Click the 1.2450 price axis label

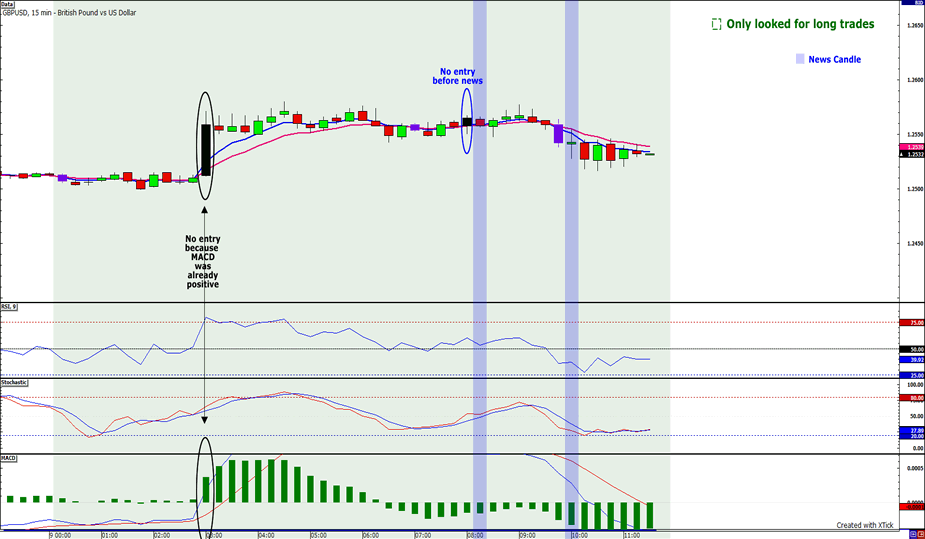(x=915, y=243)
